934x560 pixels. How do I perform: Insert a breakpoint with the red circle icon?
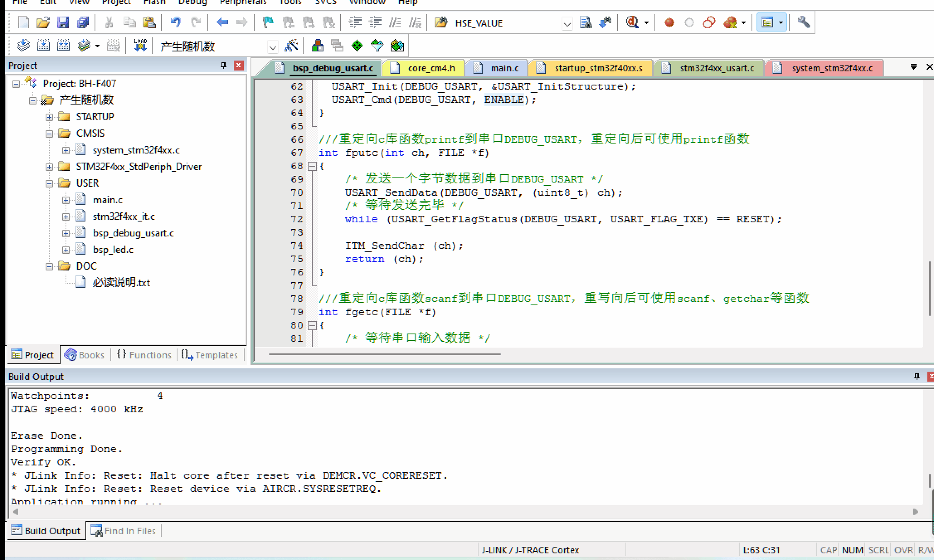click(x=669, y=22)
